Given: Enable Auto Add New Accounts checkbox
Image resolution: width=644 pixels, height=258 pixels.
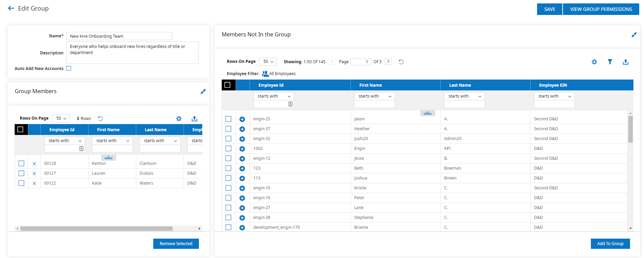Looking at the screenshot, I should (69, 68).
